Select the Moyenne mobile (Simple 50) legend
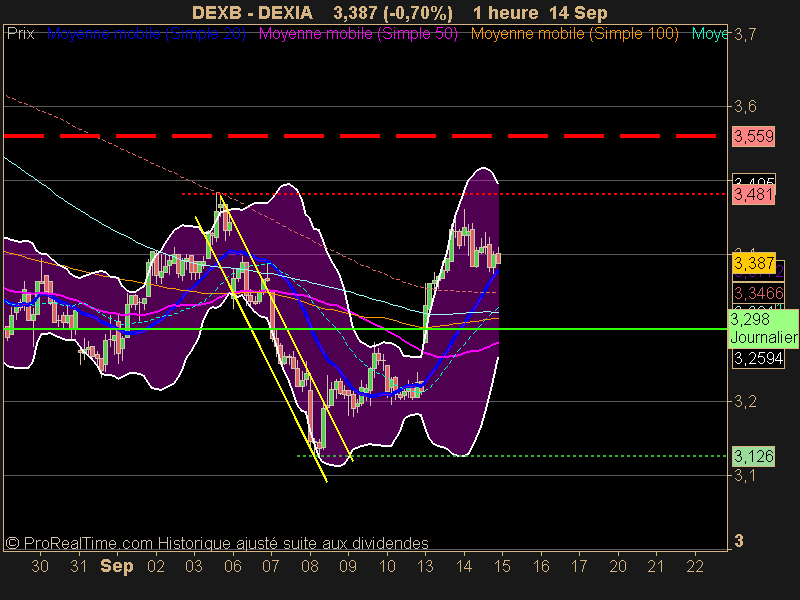The height and width of the screenshot is (600, 800). [x=358, y=34]
